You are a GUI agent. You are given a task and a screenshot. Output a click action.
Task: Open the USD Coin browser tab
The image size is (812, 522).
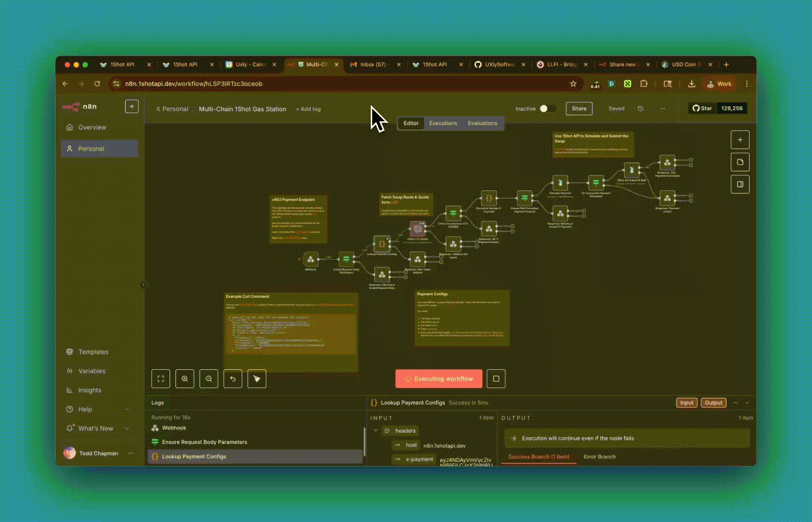[686, 64]
